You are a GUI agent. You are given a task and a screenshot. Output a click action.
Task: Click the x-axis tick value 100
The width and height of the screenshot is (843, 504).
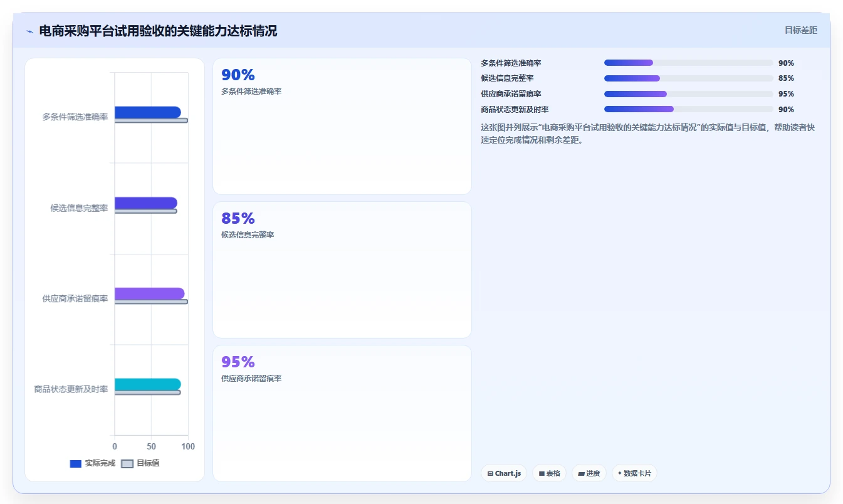tap(188, 446)
